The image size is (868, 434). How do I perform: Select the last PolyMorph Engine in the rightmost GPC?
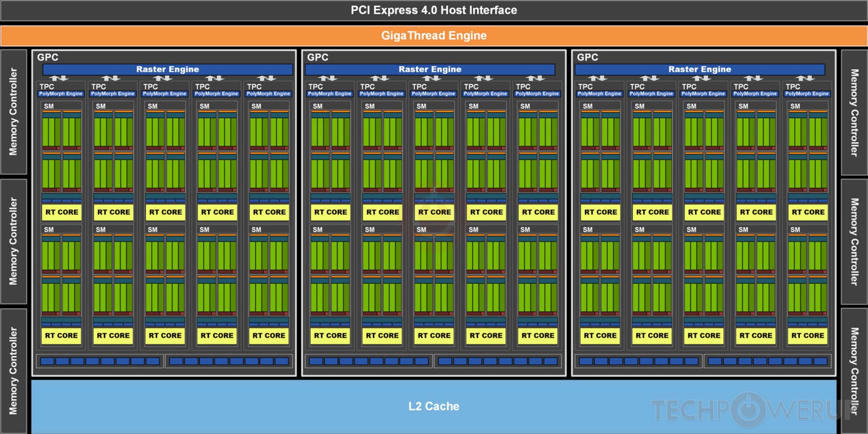(807, 94)
